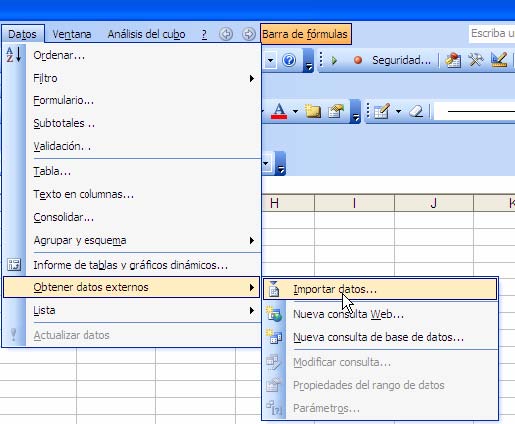Click the Help question mark toolbar icon

click(289, 60)
